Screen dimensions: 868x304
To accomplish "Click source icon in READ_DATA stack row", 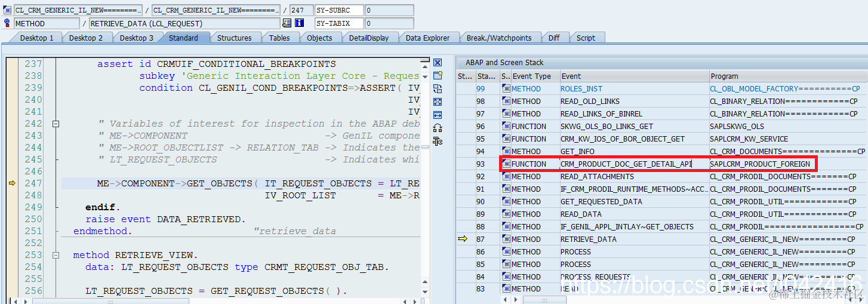I will click(x=506, y=214).
